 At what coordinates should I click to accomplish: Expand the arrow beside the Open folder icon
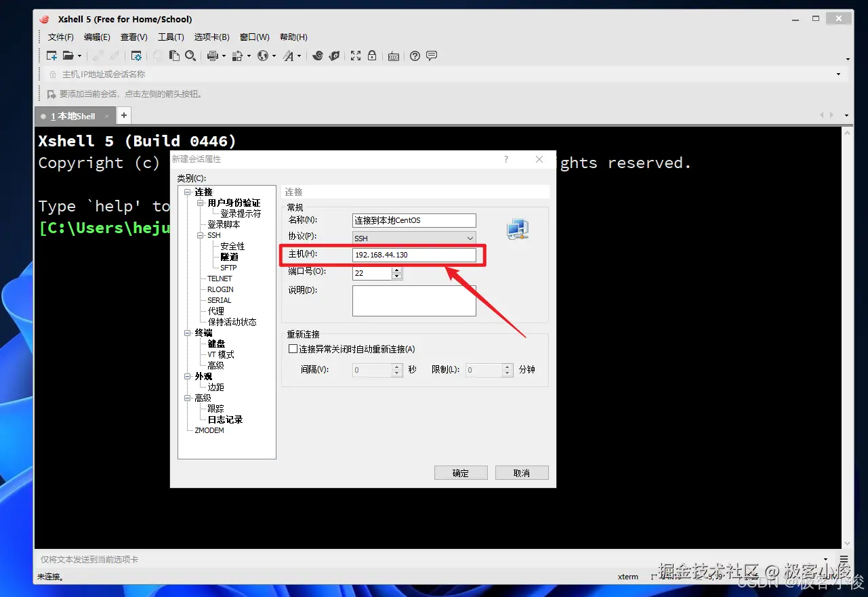[79, 56]
